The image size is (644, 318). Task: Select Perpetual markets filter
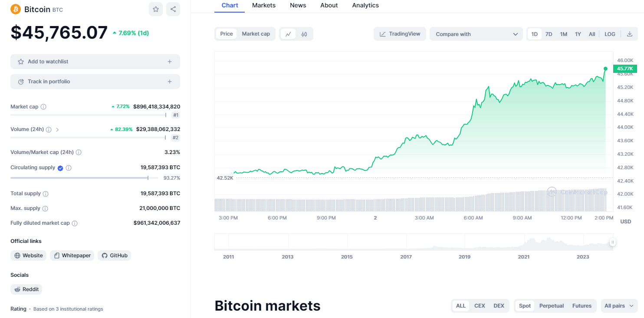(552, 306)
